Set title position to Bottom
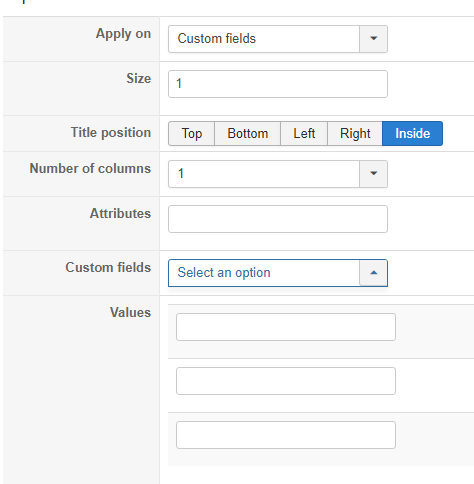The width and height of the screenshot is (474, 484). [x=247, y=133]
